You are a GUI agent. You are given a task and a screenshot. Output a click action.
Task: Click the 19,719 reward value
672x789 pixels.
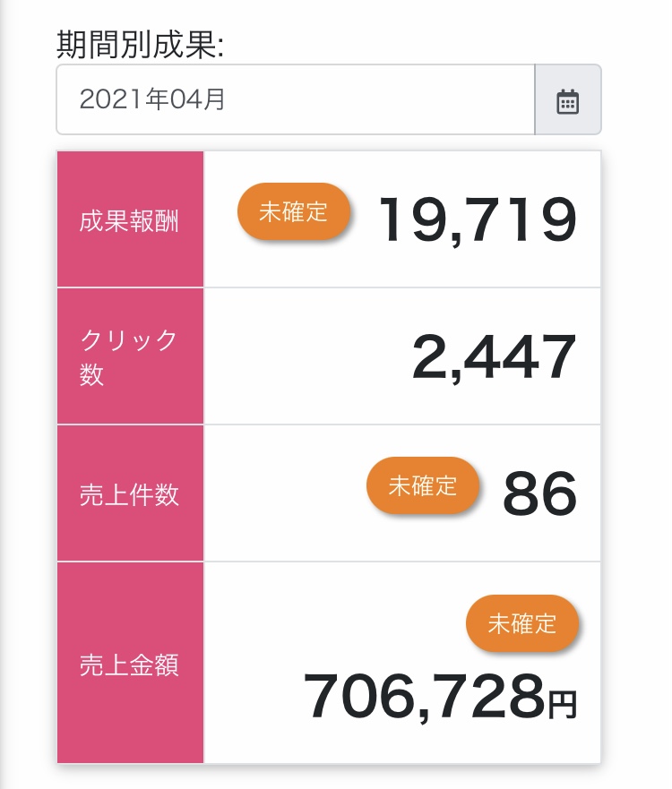click(x=478, y=220)
